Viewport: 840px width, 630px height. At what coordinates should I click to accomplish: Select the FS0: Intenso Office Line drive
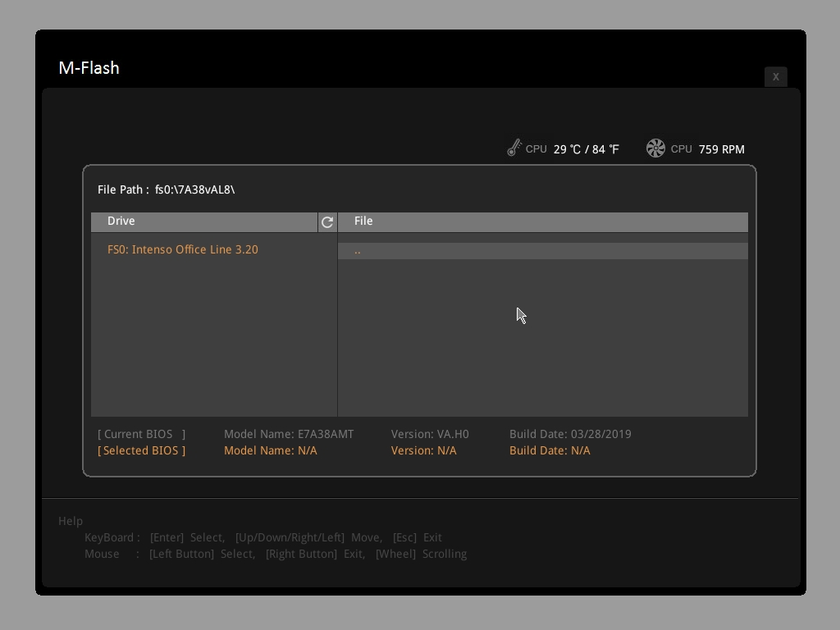pyautogui.click(x=182, y=249)
